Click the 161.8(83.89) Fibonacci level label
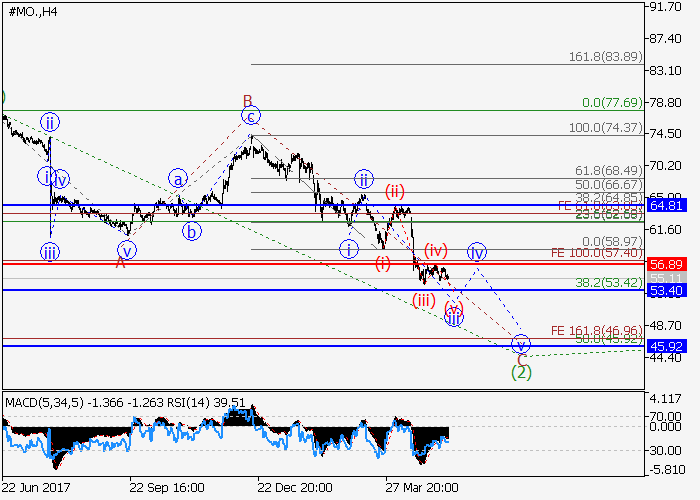Viewport: 700px width, 500px height. [605, 57]
